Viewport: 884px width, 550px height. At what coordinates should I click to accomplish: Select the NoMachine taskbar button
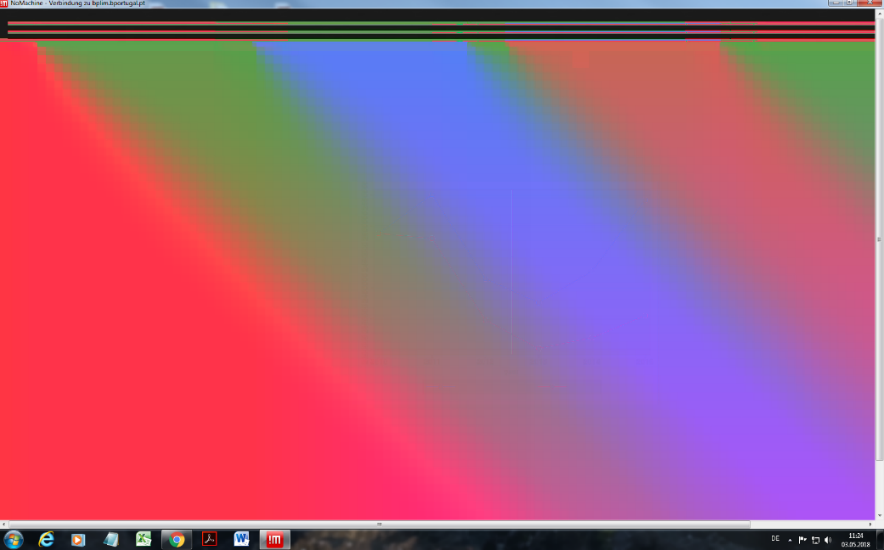tap(275, 539)
